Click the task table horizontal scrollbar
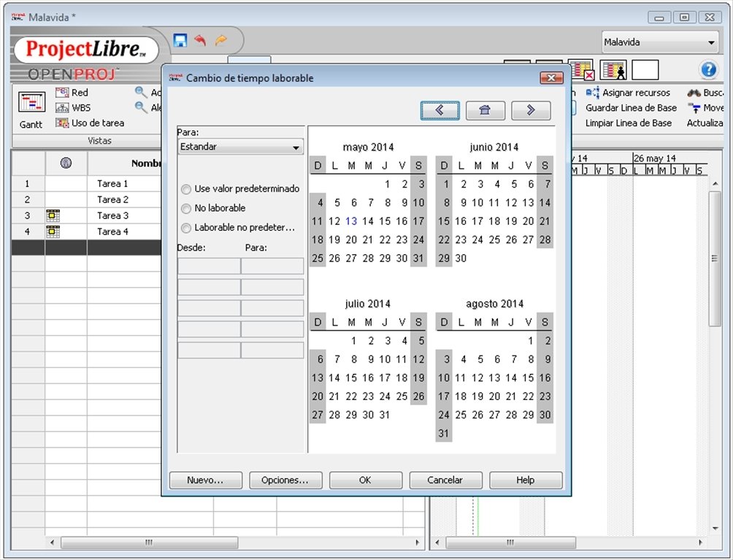 (x=150, y=542)
